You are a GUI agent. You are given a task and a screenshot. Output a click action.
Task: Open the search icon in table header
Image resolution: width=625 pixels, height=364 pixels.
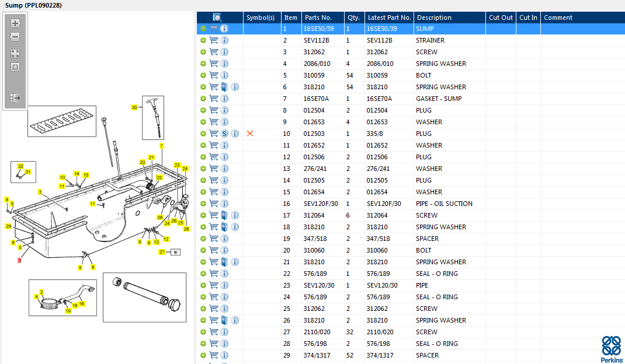pos(217,17)
